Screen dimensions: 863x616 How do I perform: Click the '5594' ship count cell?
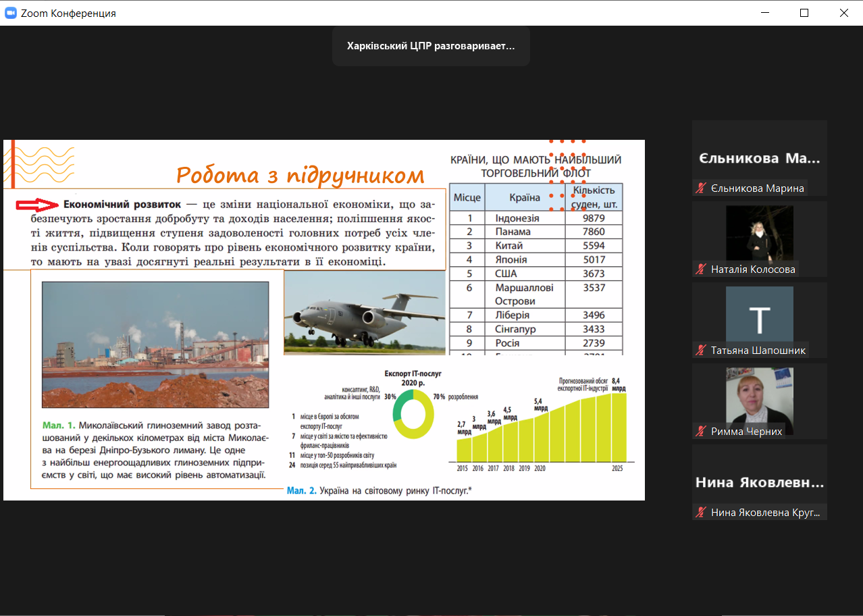pyautogui.click(x=594, y=246)
